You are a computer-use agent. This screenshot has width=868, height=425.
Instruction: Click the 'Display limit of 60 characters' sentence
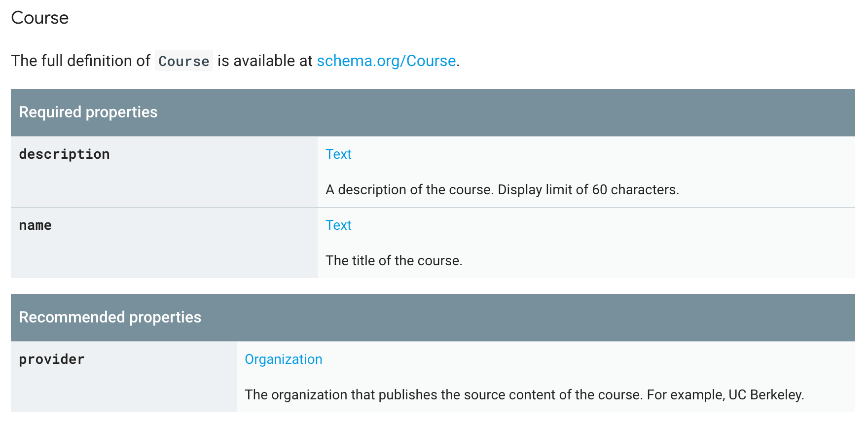(x=588, y=190)
